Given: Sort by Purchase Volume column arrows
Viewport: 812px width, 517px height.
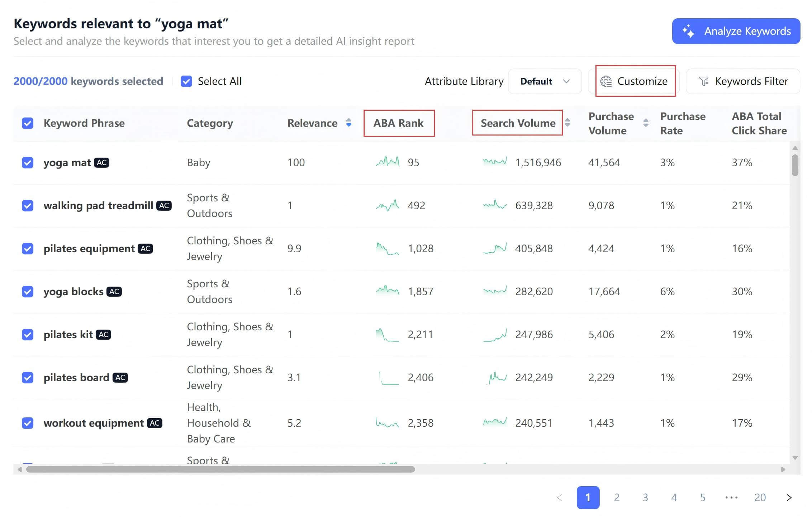Looking at the screenshot, I should 646,123.
